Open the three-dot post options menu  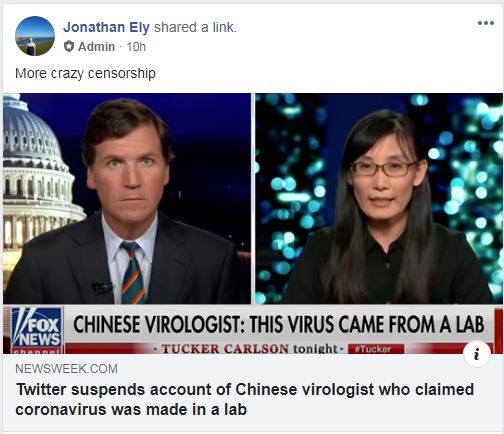point(486,23)
